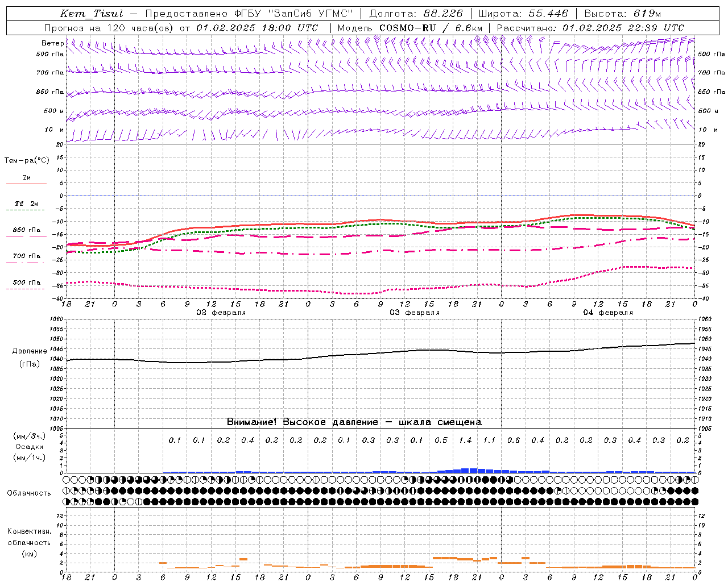Screen dimensions: 728x582
Task: Click the precipitation amount 0.5
Action: click(441, 440)
